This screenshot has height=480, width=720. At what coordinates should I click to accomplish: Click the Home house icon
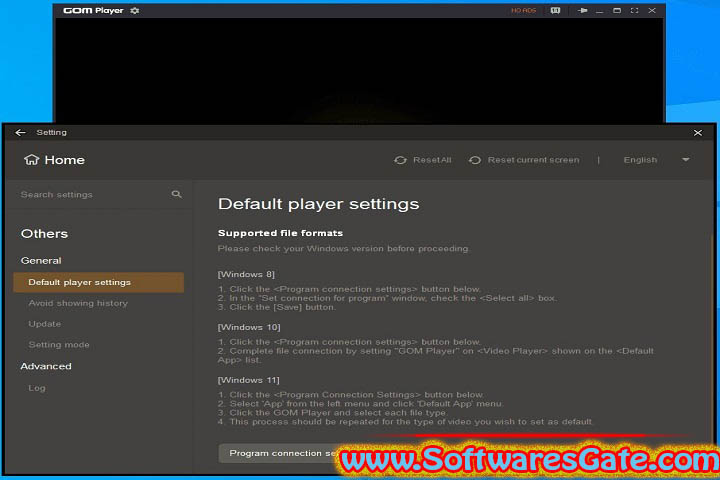coord(31,160)
